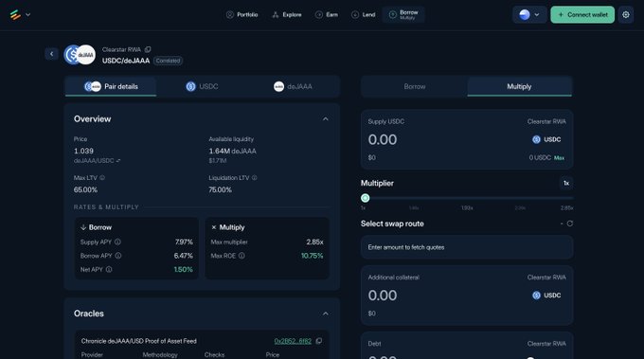Swap the deJAAA/USDC price direction icon
The width and height of the screenshot is (644, 359).
118,161
